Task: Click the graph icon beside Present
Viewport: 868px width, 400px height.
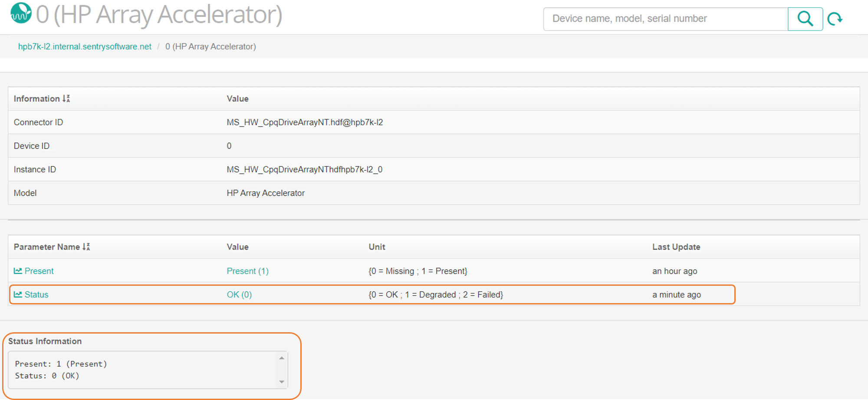Action: coord(18,271)
